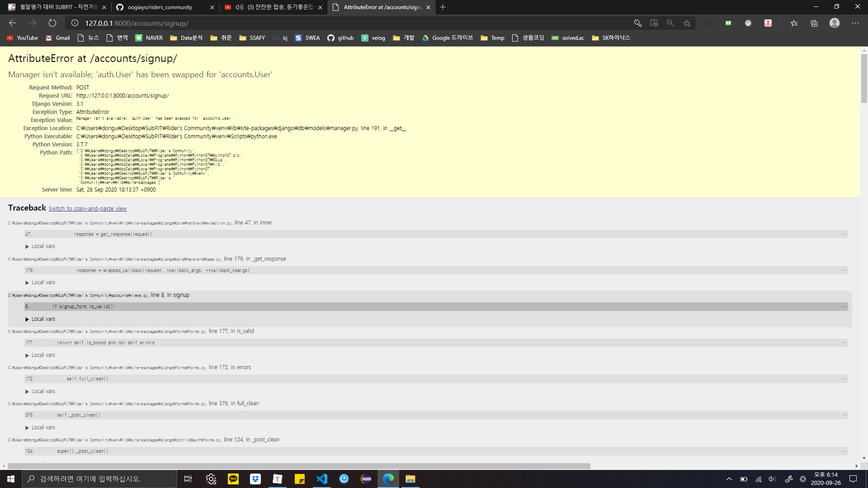Click the favorites star icon in address bar
This screenshot has width=868, height=488.
[687, 23]
